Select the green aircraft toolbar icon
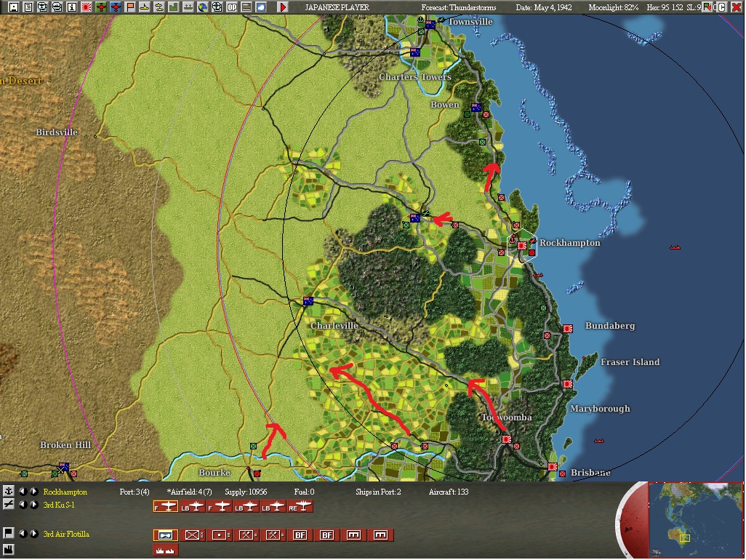746x560 pixels. click(x=101, y=7)
